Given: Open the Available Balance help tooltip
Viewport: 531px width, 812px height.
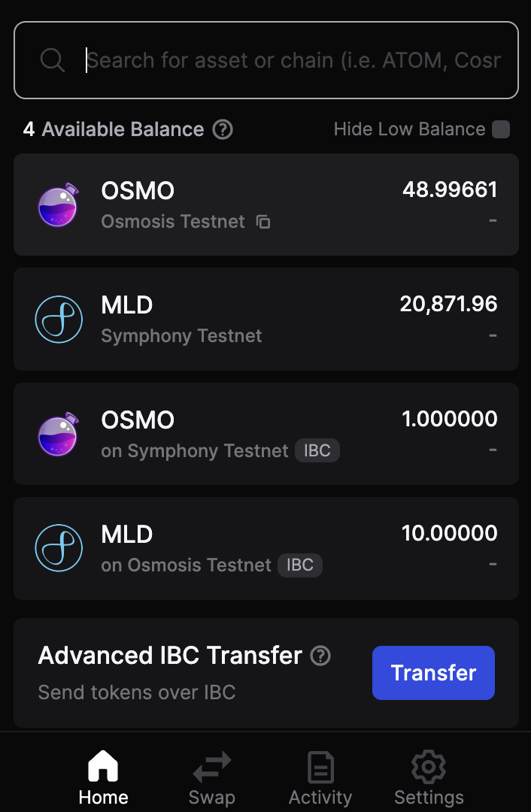Looking at the screenshot, I should pyautogui.click(x=222, y=129).
